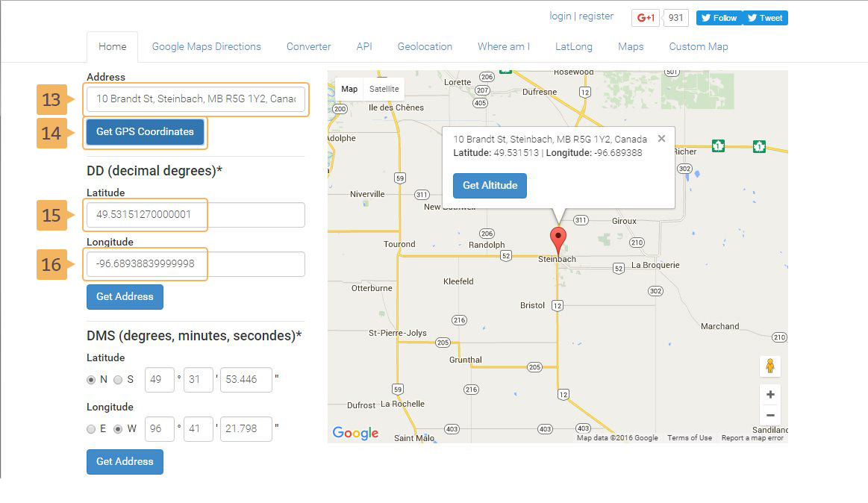Click the Google +1 button
Screen dimensions: 868x503
coord(646,18)
